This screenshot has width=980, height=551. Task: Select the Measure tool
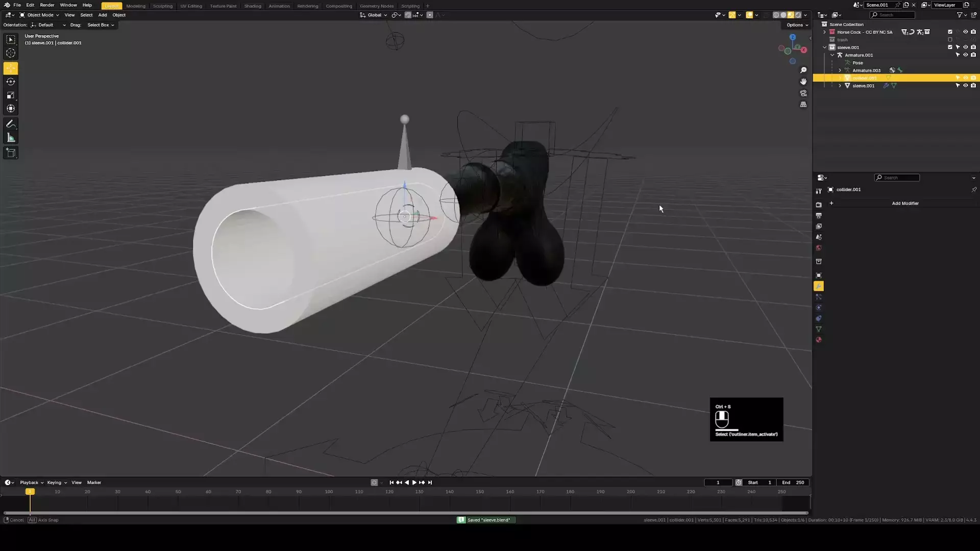(x=11, y=138)
